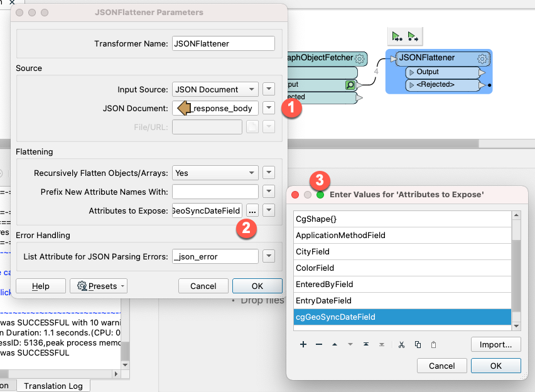Select the ApplicationMethodField row
535x392 pixels.
(403, 236)
